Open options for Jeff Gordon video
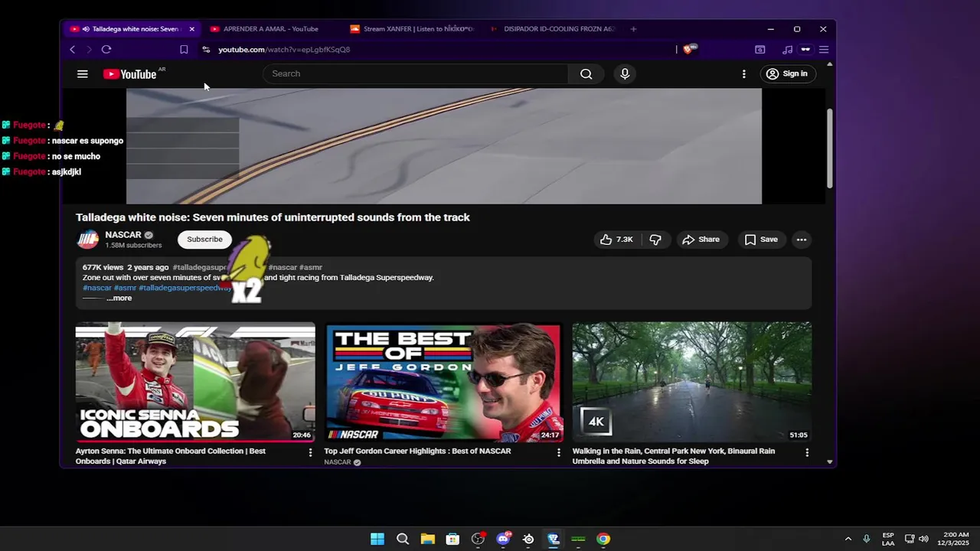The width and height of the screenshot is (980, 551). (x=558, y=452)
